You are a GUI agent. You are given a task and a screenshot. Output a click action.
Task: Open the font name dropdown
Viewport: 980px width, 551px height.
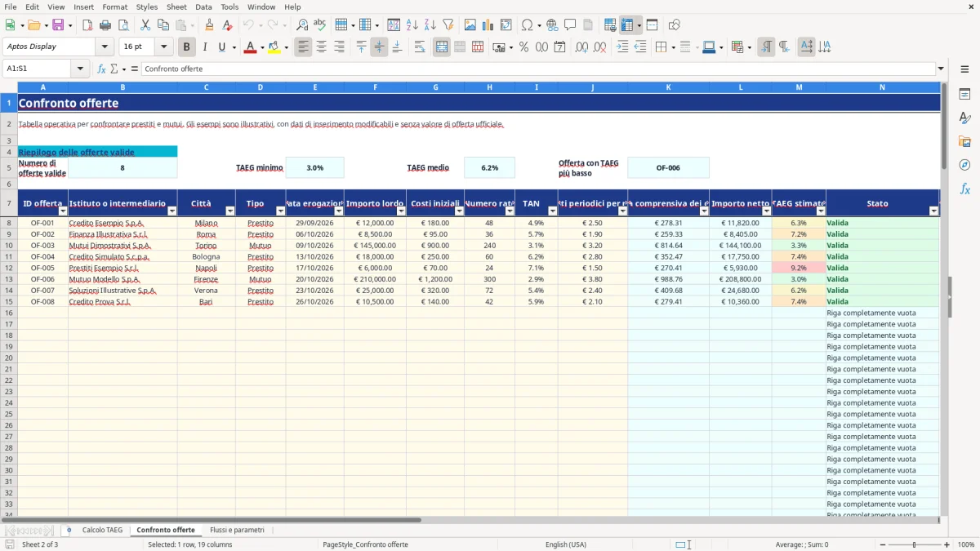(x=105, y=47)
